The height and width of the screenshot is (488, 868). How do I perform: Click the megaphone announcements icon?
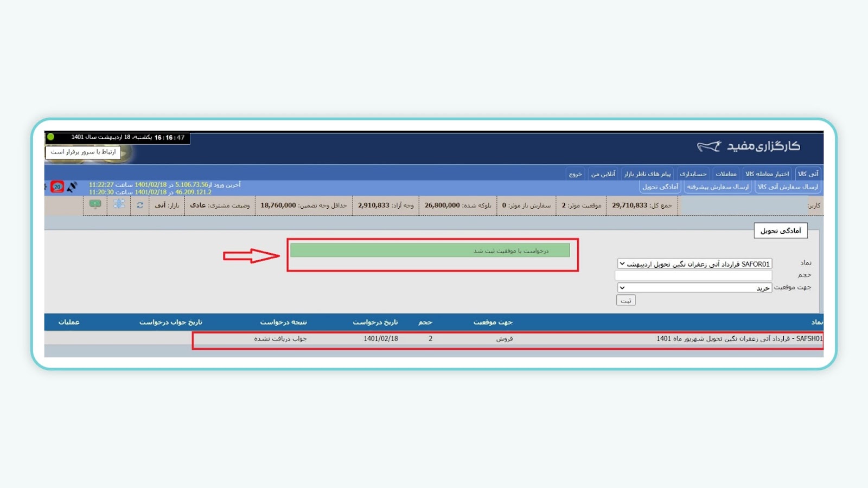(x=72, y=187)
